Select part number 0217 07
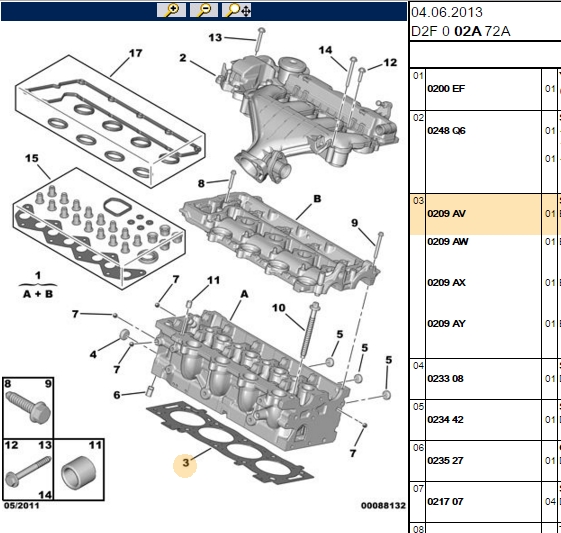The height and width of the screenshot is (533, 561). pyautogui.click(x=445, y=502)
